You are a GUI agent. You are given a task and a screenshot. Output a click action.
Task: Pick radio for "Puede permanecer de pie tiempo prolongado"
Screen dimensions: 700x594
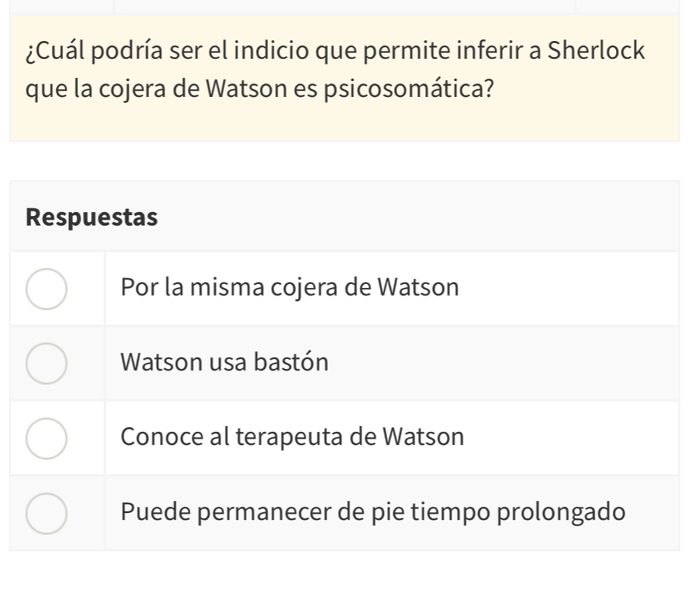pyautogui.click(x=46, y=513)
